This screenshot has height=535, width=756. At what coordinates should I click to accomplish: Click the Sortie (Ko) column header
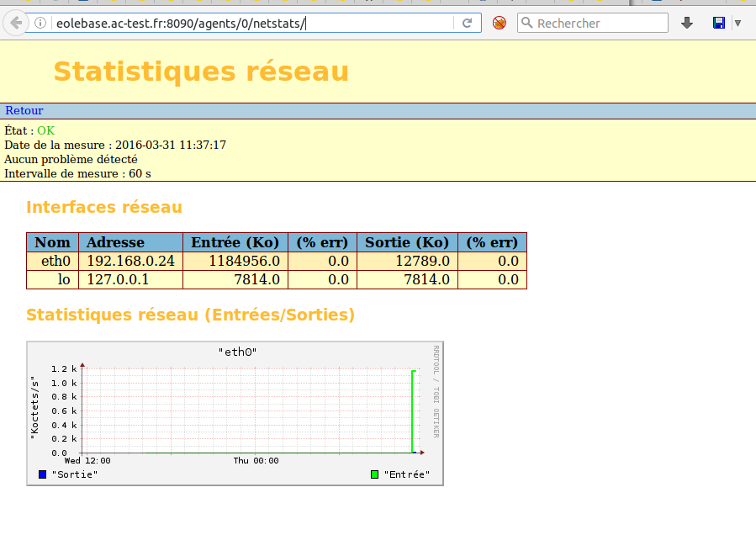[407, 242]
